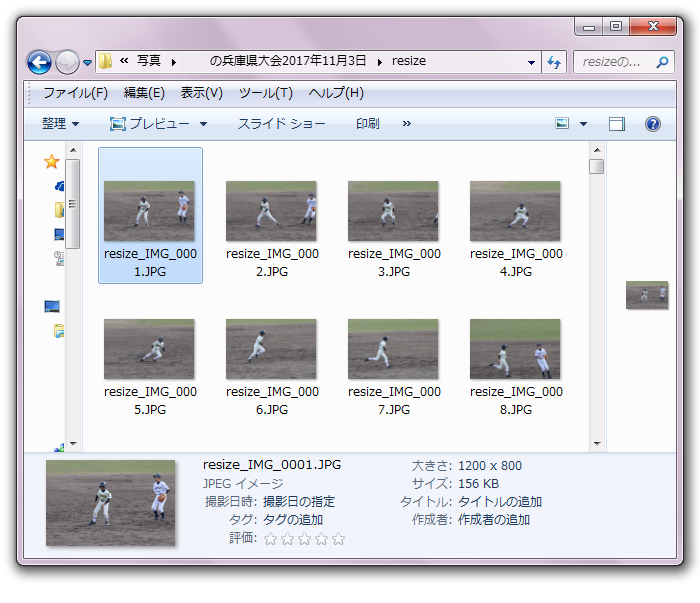The image size is (700, 603).
Task: Open recent pages dropdown beside Forward button
Action: tap(88, 62)
